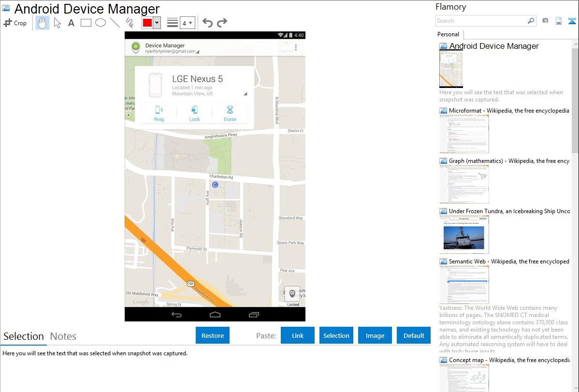
Task: Click the red color swatch
Action: [147, 23]
